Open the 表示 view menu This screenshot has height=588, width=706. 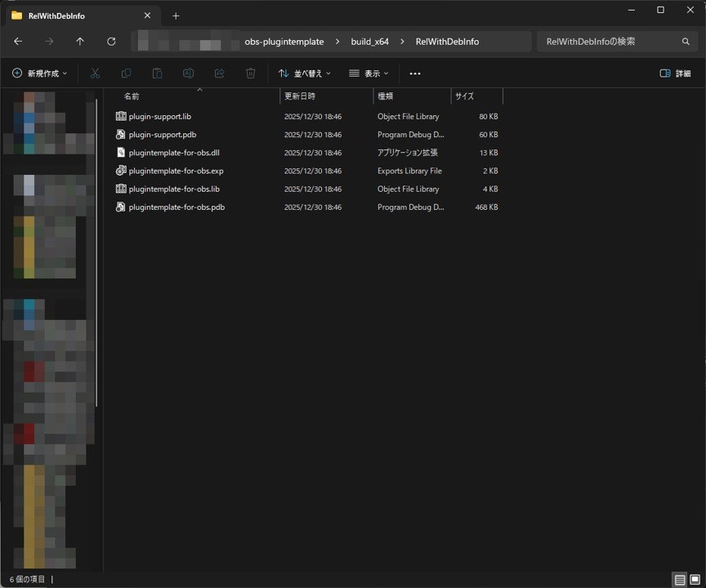pos(369,73)
